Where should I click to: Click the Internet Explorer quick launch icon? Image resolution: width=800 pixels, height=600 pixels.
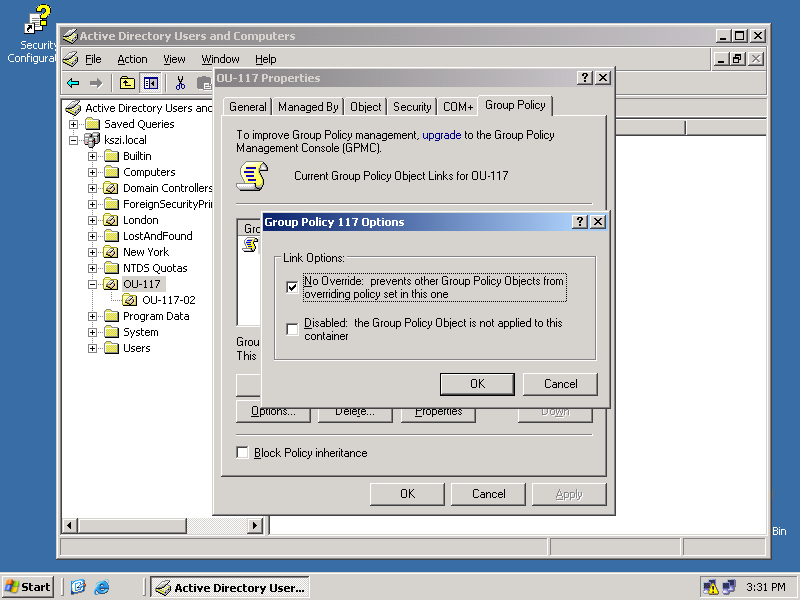[x=102, y=587]
